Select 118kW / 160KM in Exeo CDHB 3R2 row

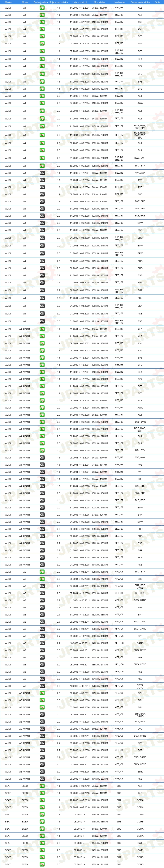(99, 814)
